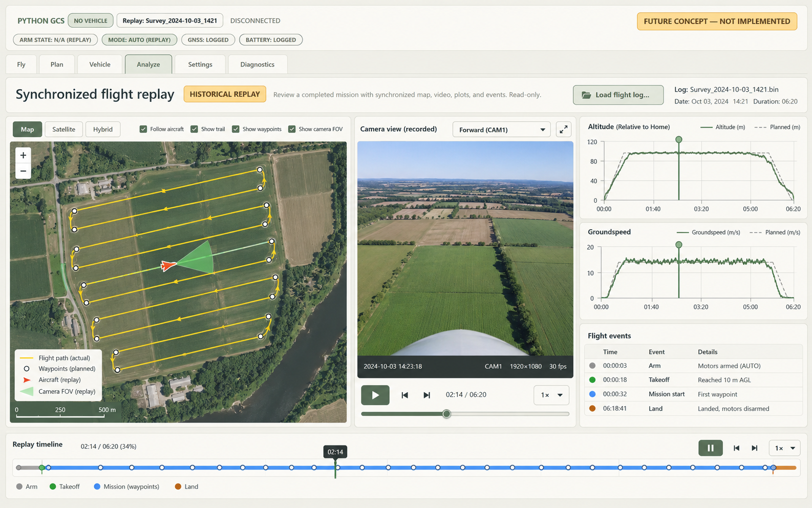Toggle Show camera FOV checkbox
Viewport: 812px width, 508px height.
[292, 129]
